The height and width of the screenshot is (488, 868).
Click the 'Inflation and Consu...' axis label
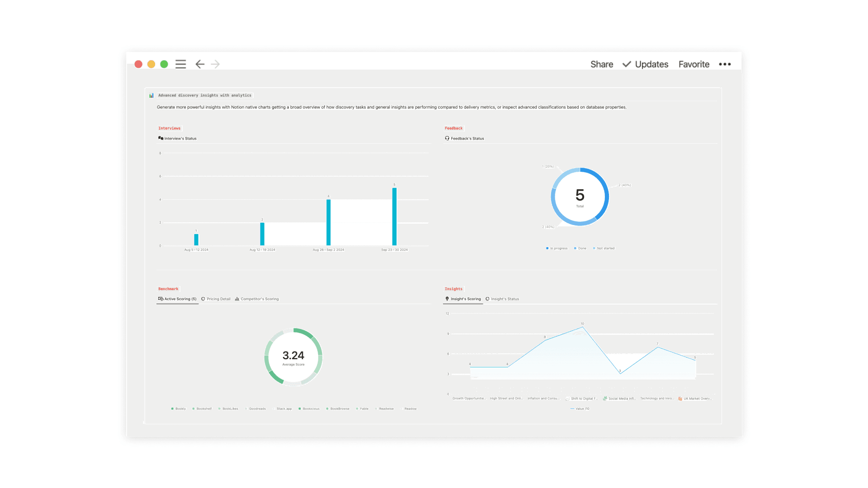coord(544,399)
